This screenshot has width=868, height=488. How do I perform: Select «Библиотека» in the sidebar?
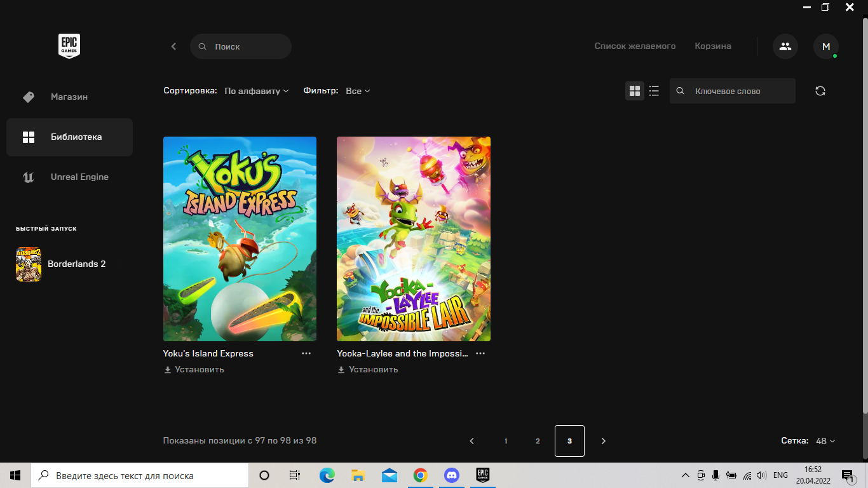click(69, 137)
